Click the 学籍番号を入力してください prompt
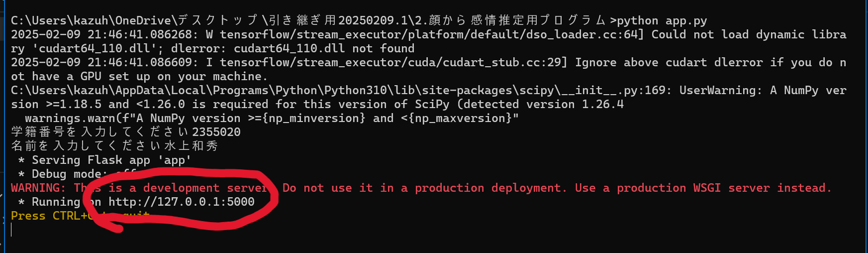Screen dimensions: 868x253 click(x=99, y=132)
